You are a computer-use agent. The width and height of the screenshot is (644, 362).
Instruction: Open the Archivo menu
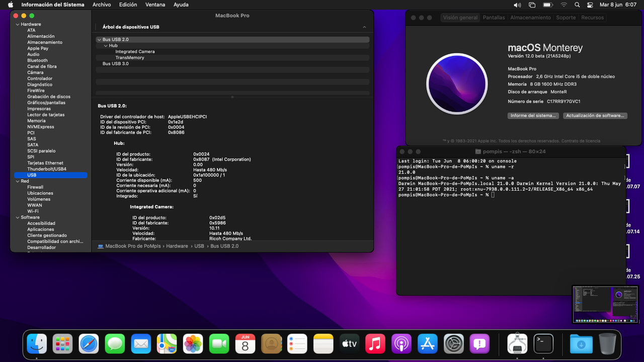click(x=102, y=5)
